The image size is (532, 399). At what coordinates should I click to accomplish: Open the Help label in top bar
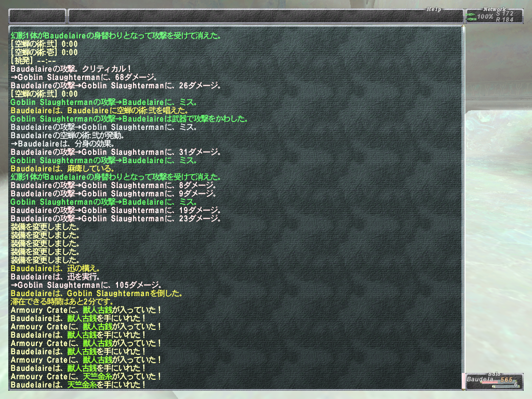(x=434, y=9)
